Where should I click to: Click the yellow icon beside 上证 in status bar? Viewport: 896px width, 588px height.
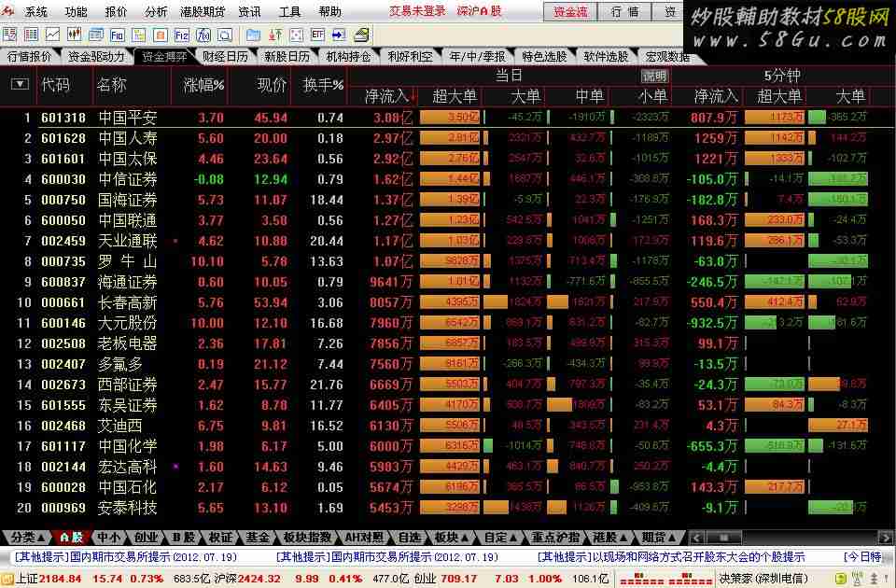[x=7, y=579]
